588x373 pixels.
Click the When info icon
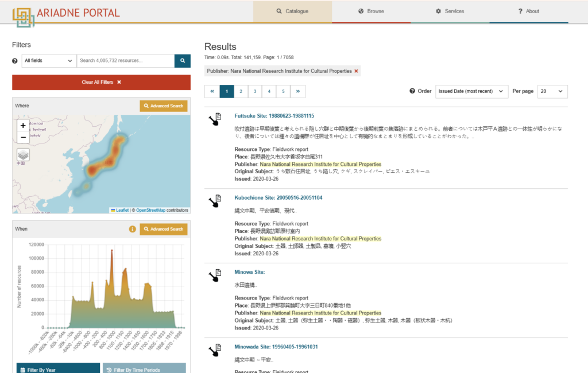(x=133, y=229)
